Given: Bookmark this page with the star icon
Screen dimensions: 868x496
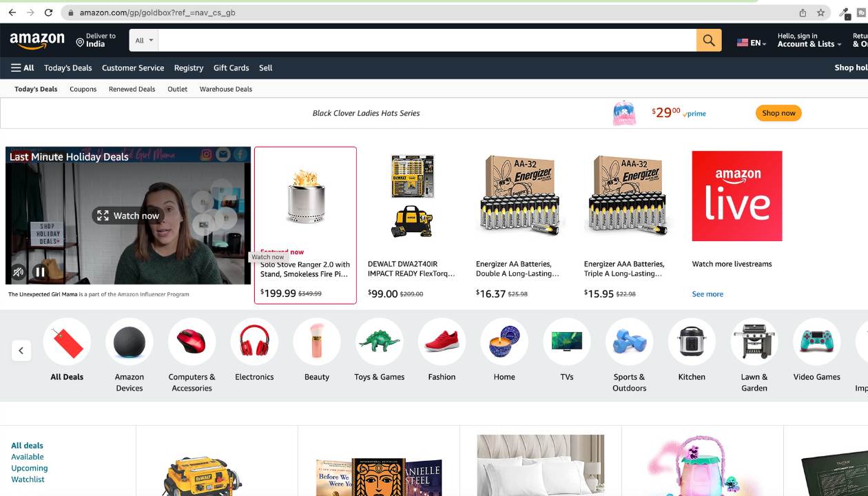Looking at the screenshot, I should [820, 12].
